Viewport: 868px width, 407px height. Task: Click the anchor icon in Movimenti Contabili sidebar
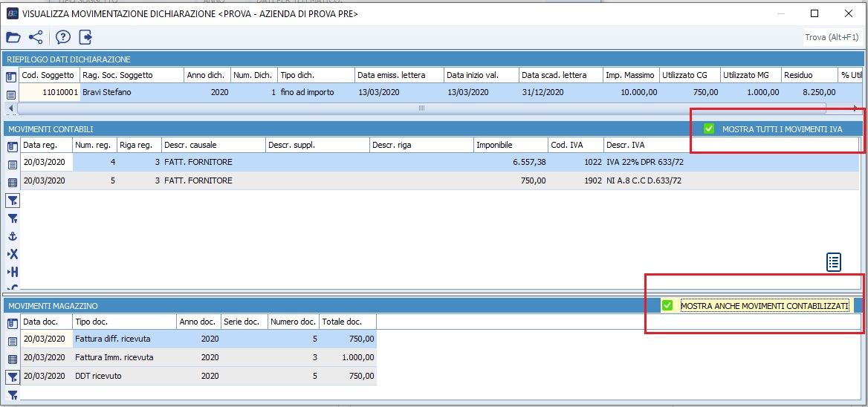(x=12, y=236)
